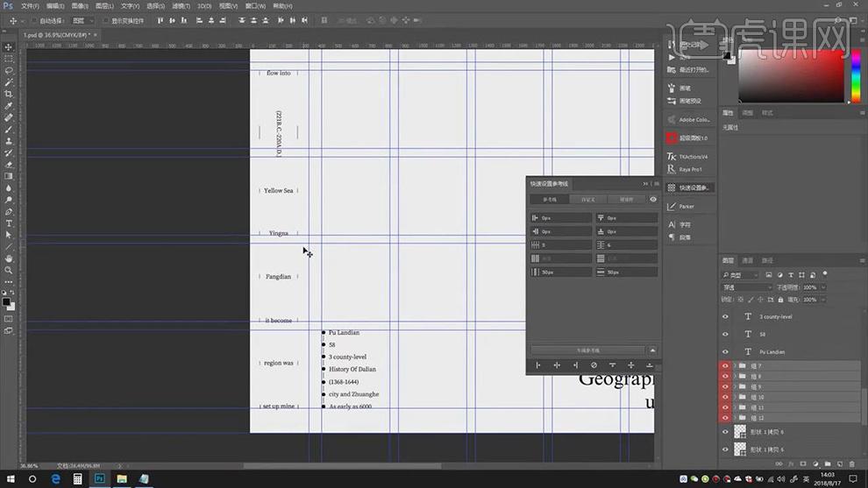Click the clear guides circle icon in guide panel
This screenshot has height=488, width=868.
point(594,365)
